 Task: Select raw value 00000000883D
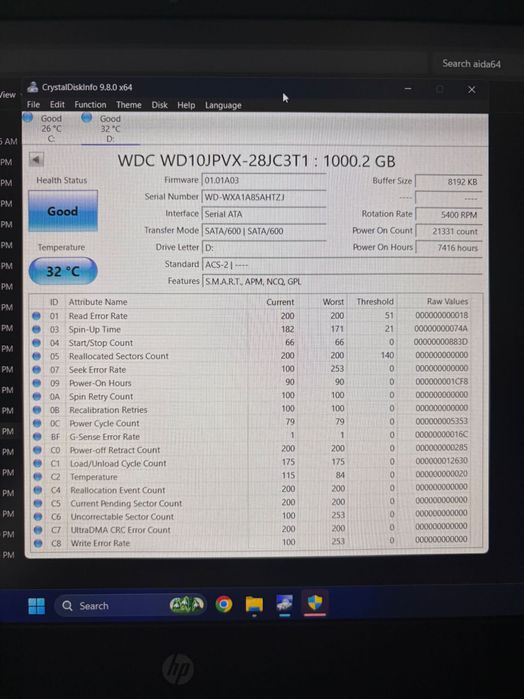point(441,341)
